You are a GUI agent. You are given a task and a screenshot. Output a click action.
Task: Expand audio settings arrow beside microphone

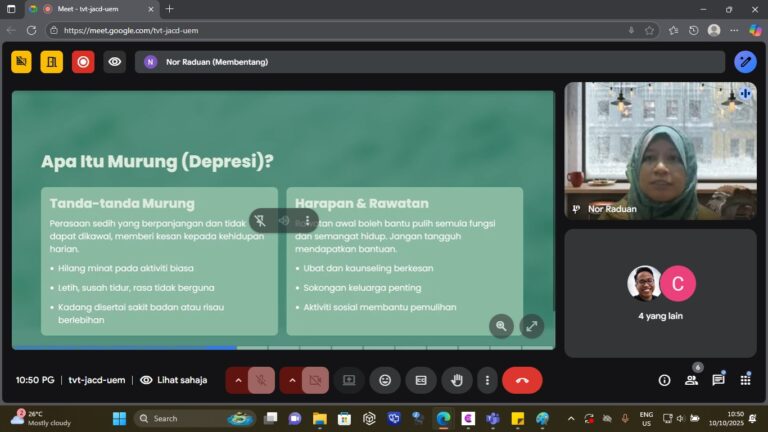point(238,380)
